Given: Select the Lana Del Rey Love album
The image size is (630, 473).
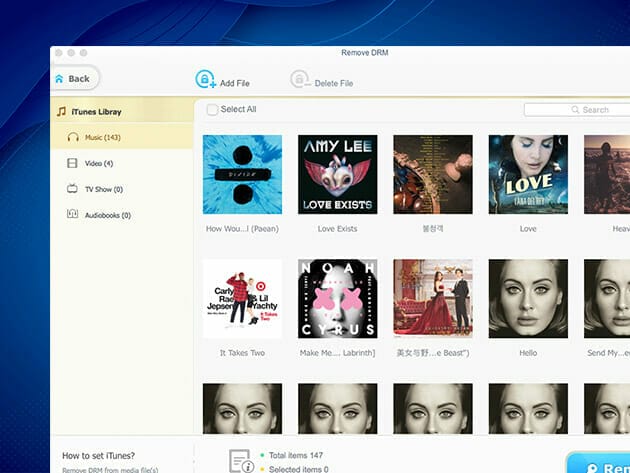Looking at the screenshot, I should click(528, 174).
